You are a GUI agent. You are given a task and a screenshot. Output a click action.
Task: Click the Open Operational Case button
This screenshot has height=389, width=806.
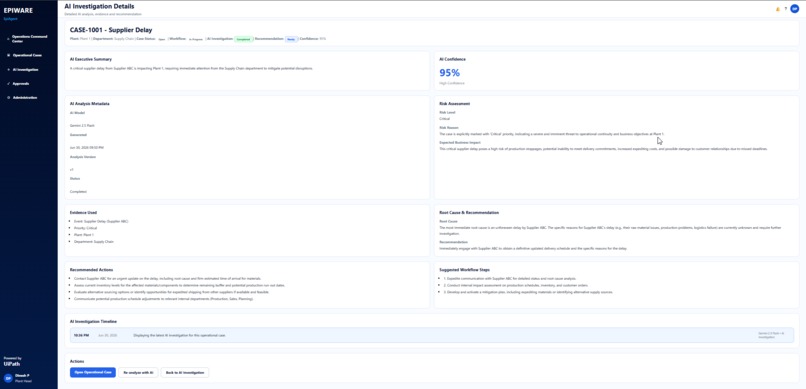click(x=93, y=372)
